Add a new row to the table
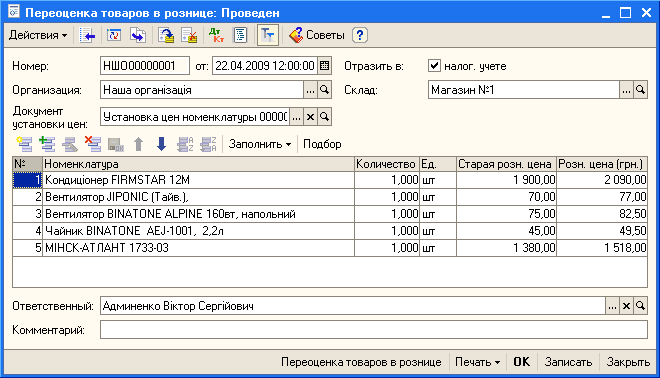This screenshot has height=378, width=660. point(24,144)
